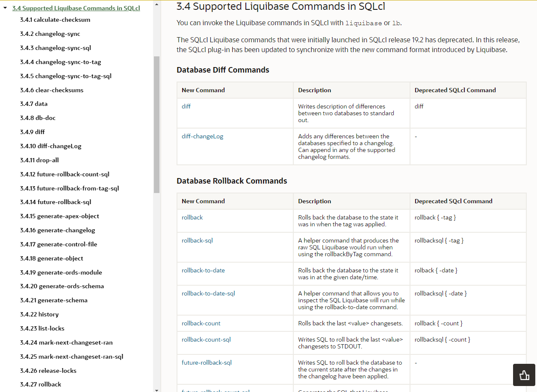Open 3.4.9 diff in sidebar
537x392 pixels.
[x=32, y=132]
